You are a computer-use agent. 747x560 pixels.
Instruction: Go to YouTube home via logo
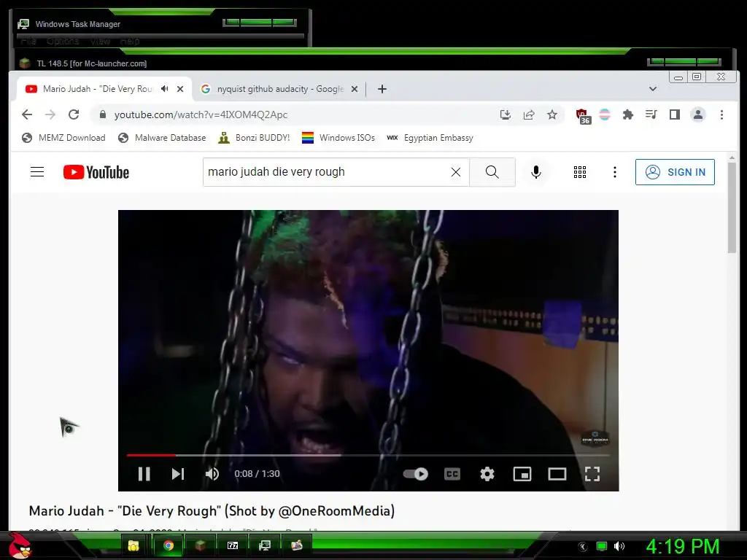[96, 172]
